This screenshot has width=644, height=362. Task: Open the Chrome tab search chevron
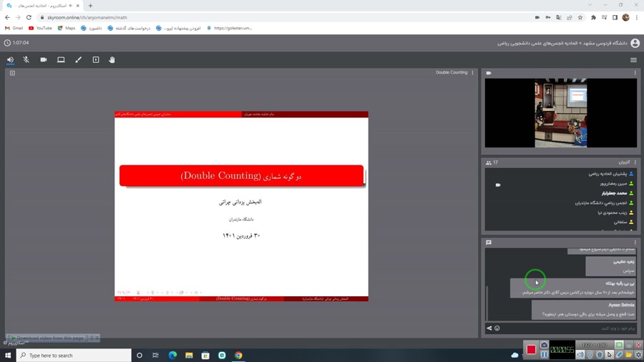click(x=590, y=5)
